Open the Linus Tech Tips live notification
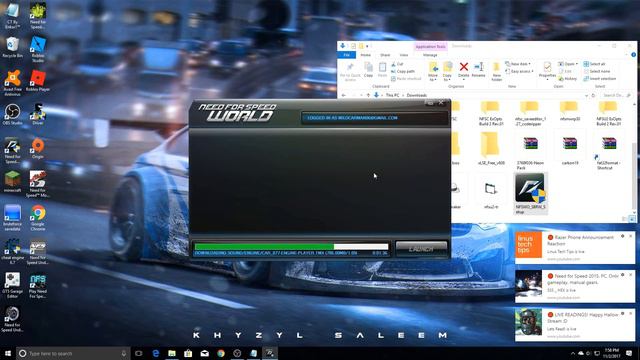Viewport: 640px width, 360px height. (x=575, y=247)
